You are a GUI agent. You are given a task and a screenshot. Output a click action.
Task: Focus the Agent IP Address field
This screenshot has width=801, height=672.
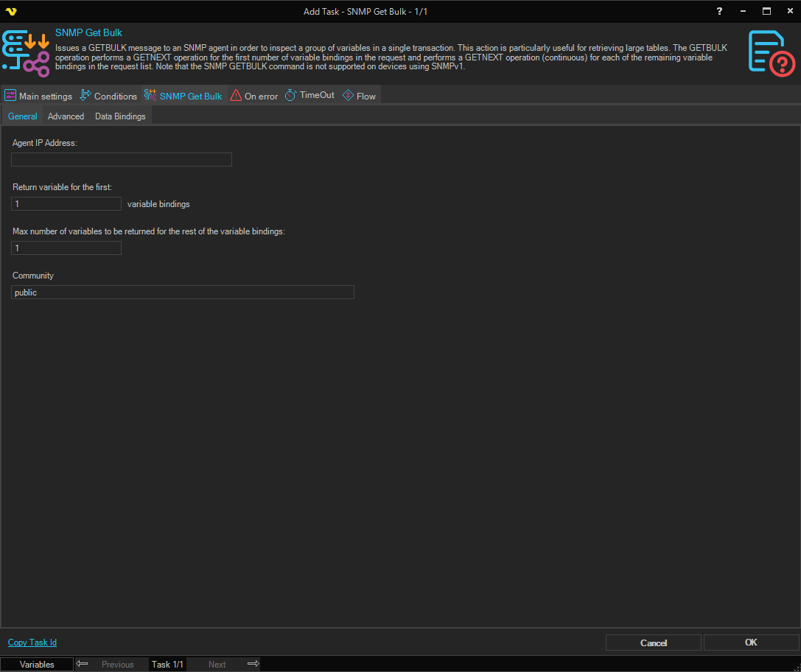point(122,160)
